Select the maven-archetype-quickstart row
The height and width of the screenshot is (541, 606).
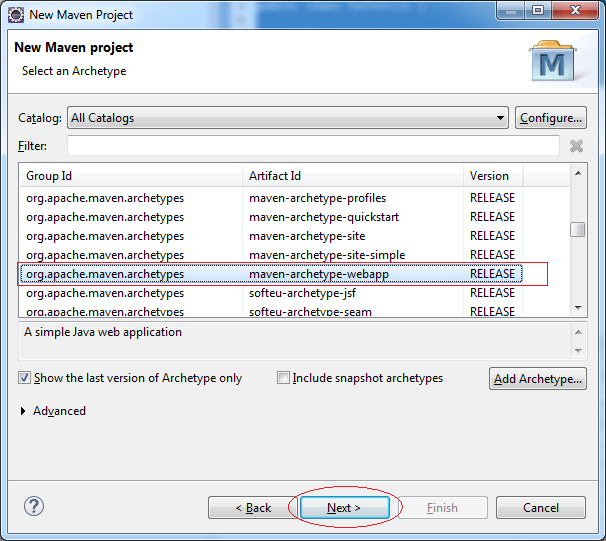(271, 217)
